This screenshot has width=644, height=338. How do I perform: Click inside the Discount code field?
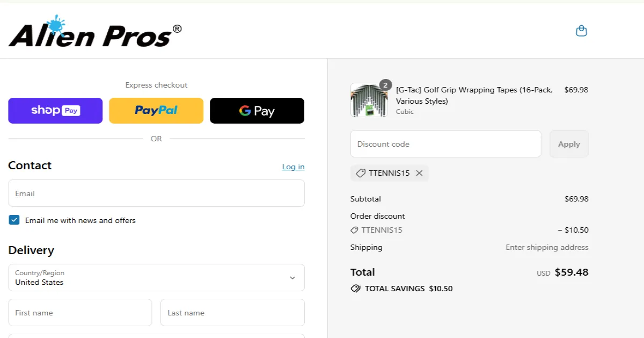445,143
